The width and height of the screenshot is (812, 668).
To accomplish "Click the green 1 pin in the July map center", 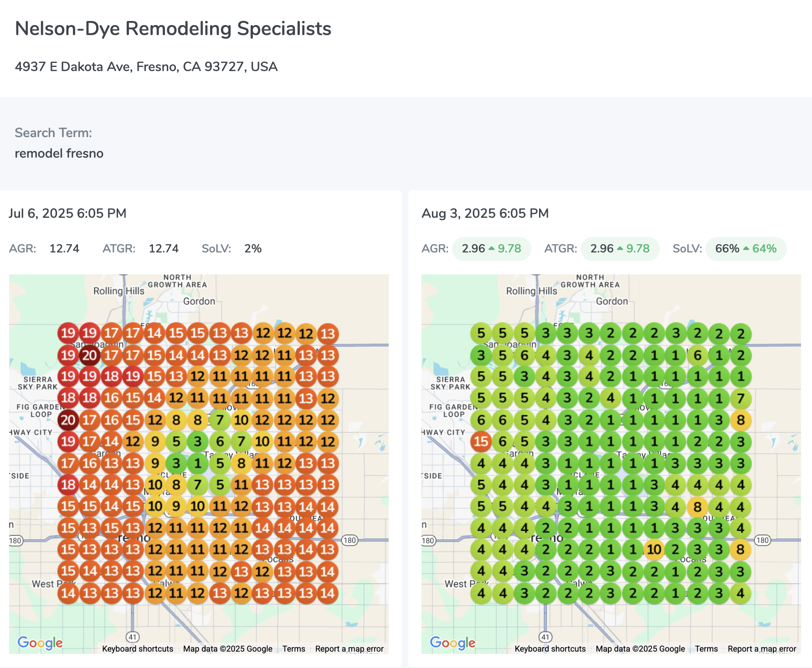I will pos(198,462).
